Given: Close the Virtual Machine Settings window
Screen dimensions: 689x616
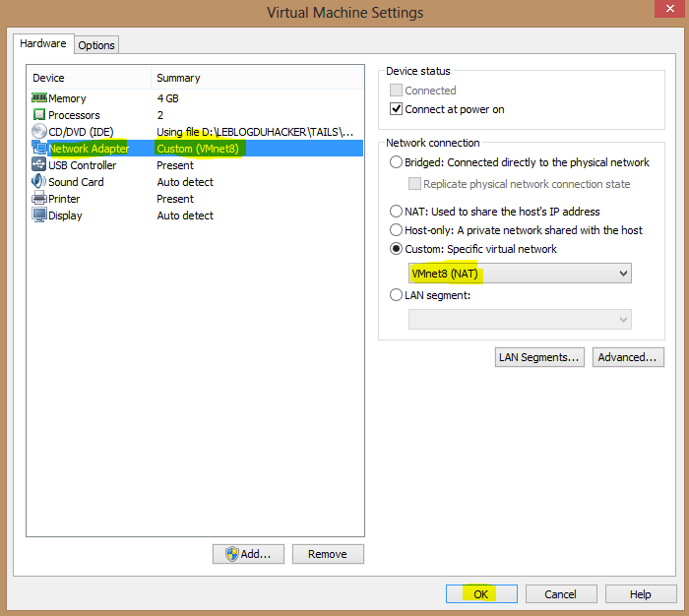Looking at the screenshot, I should 669,8.
